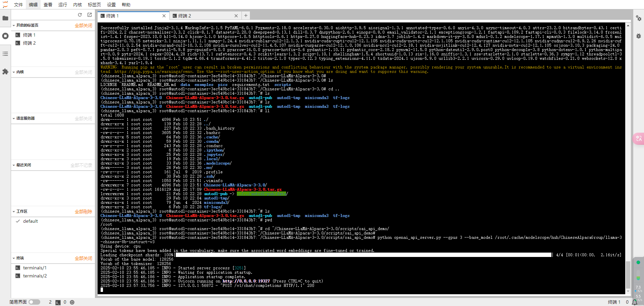Select the default workspace entry
Image resolution: width=644 pixels, height=306 pixels.
[31, 221]
